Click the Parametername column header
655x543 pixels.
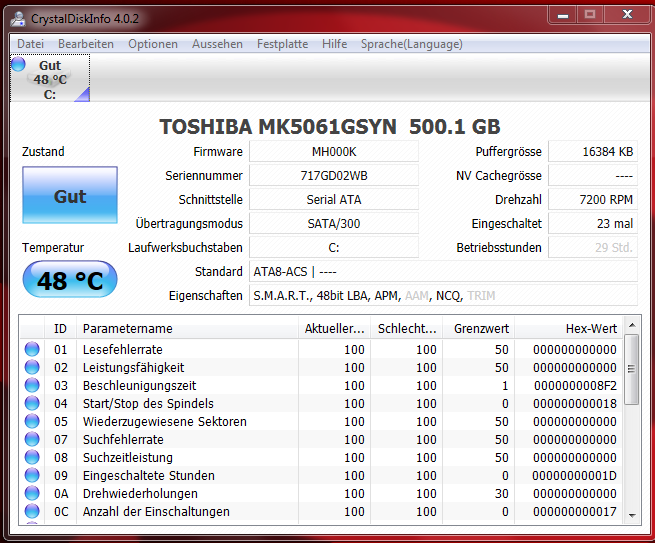[x=187, y=328]
